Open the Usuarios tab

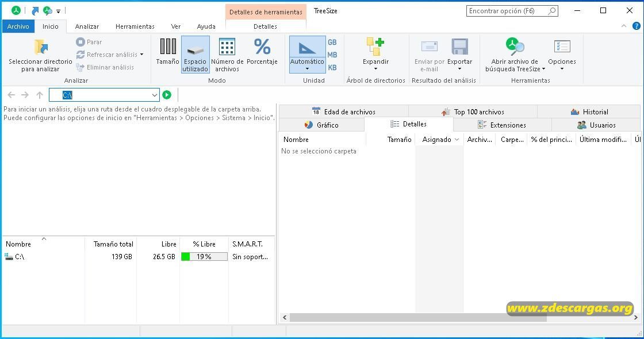pos(596,125)
